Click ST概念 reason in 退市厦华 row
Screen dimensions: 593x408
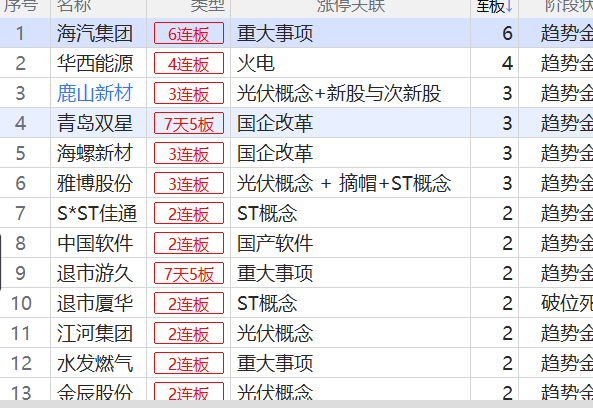[267, 303]
